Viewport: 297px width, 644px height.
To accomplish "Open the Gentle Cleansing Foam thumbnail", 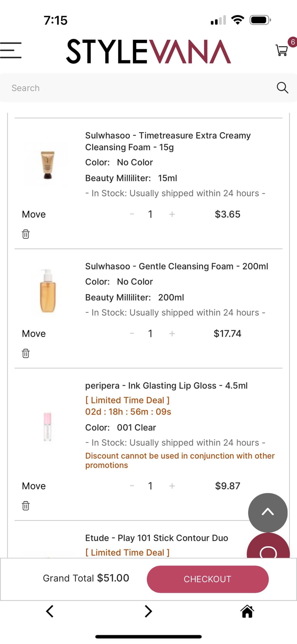I will pyautogui.click(x=48, y=291).
